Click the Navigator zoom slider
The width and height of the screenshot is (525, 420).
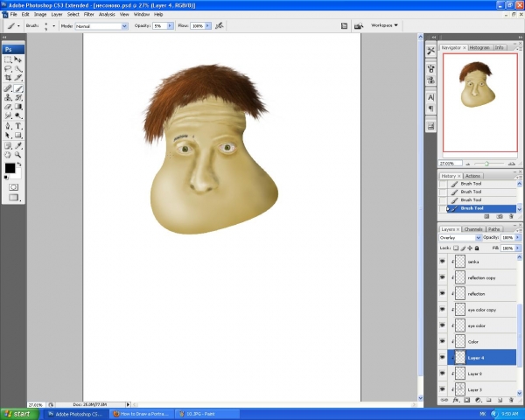[x=486, y=164]
